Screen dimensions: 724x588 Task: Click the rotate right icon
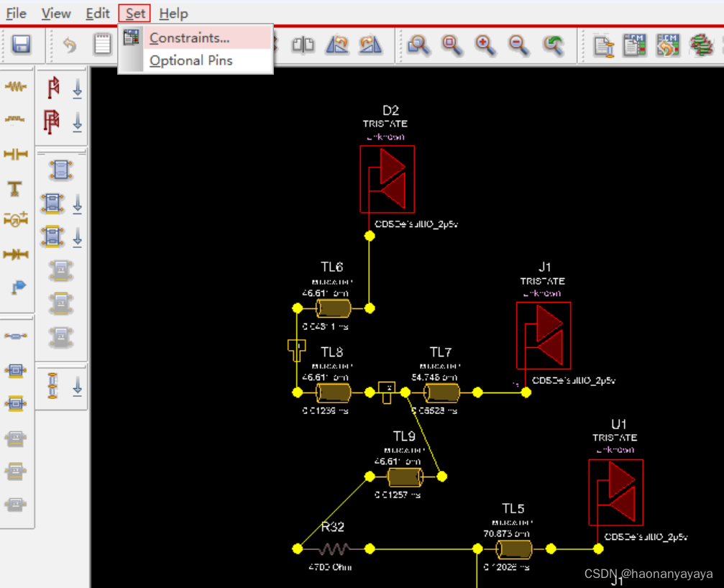coord(370,45)
